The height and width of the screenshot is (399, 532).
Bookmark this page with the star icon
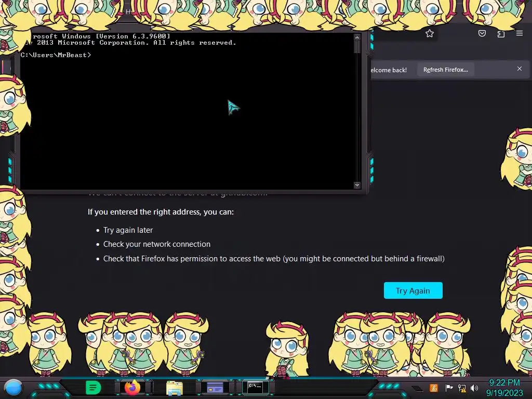(x=430, y=33)
